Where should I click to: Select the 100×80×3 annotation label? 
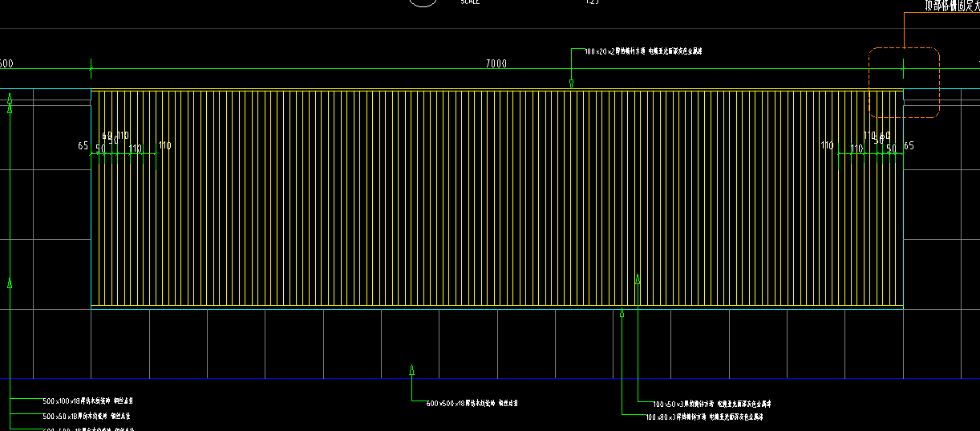[704, 417]
